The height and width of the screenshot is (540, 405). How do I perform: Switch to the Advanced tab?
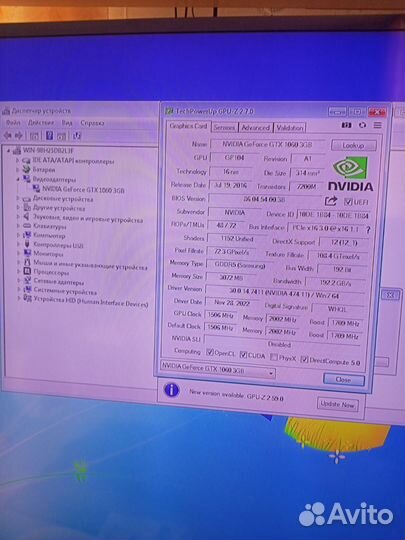pyautogui.click(x=256, y=128)
